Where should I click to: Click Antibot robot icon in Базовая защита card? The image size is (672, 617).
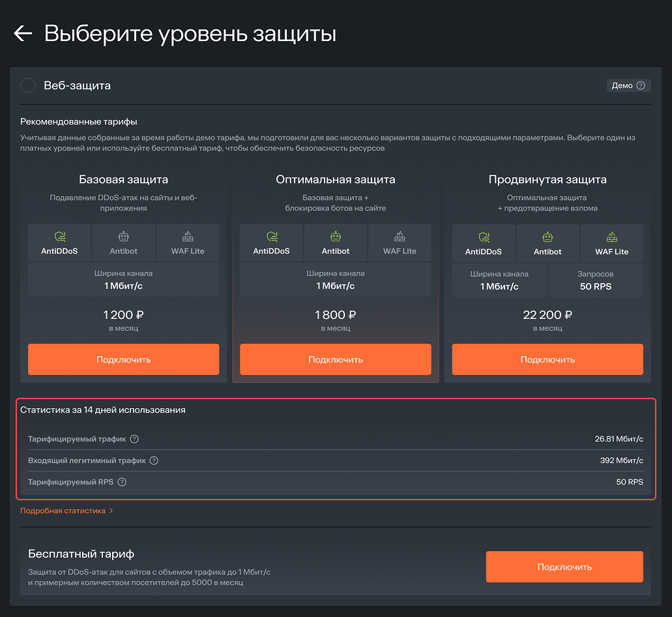[124, 237]
